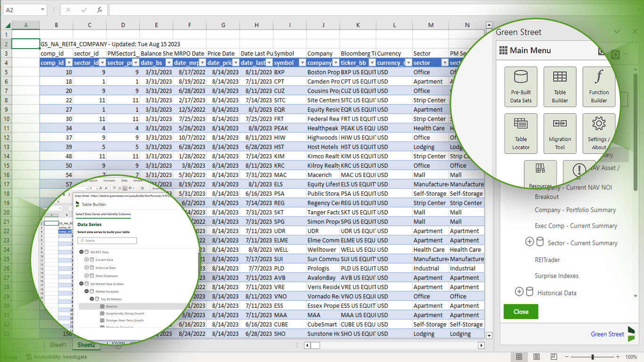Open Settings / About in Green Street menu
The image size is (644, 362).
599,133
